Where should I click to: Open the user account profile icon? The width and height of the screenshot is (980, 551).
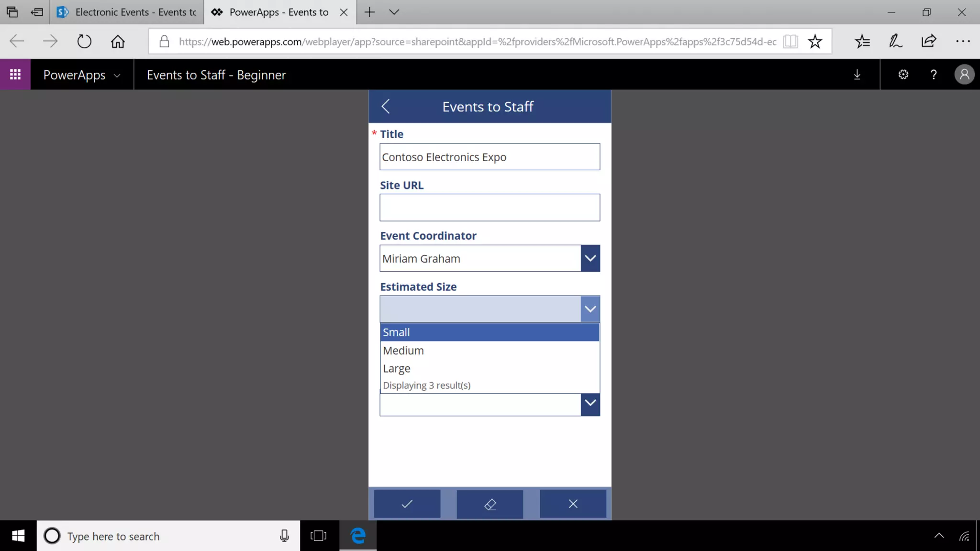964,75
